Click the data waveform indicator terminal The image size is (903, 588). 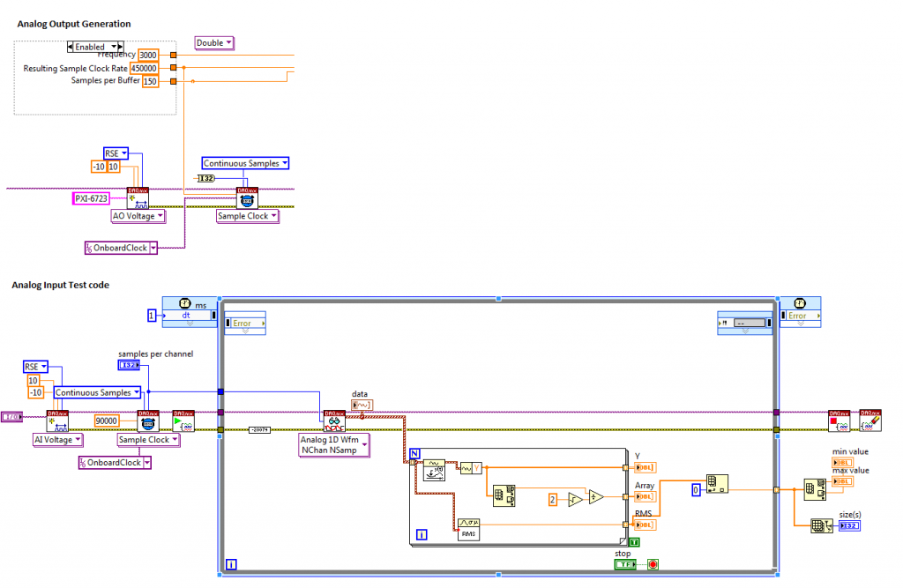coord(362,406)
